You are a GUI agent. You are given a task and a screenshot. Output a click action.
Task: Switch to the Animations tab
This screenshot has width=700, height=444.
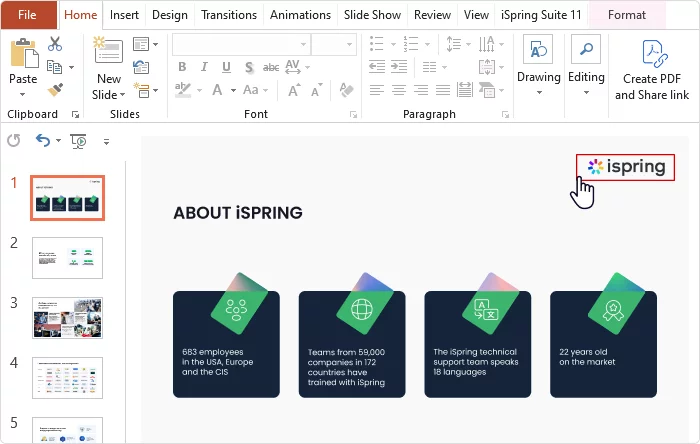pos(300,15)
